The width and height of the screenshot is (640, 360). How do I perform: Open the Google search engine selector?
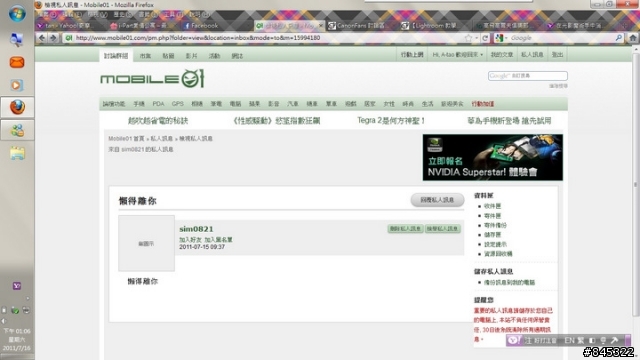click(x=501, y=38)
